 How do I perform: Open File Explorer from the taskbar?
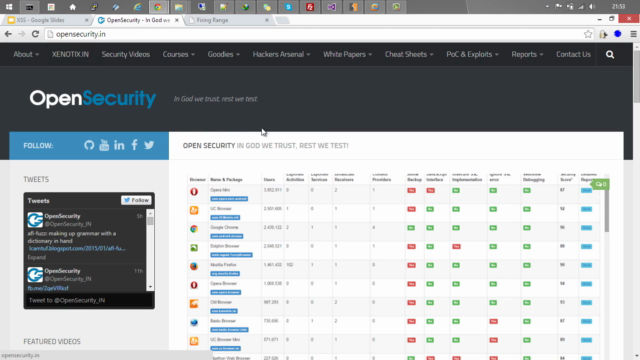coord(179,7)
